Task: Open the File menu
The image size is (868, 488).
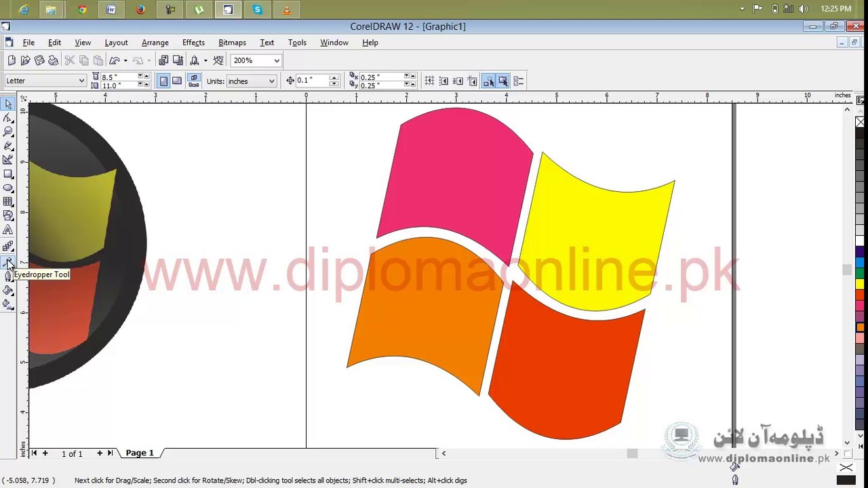Action: click(28, 43)
